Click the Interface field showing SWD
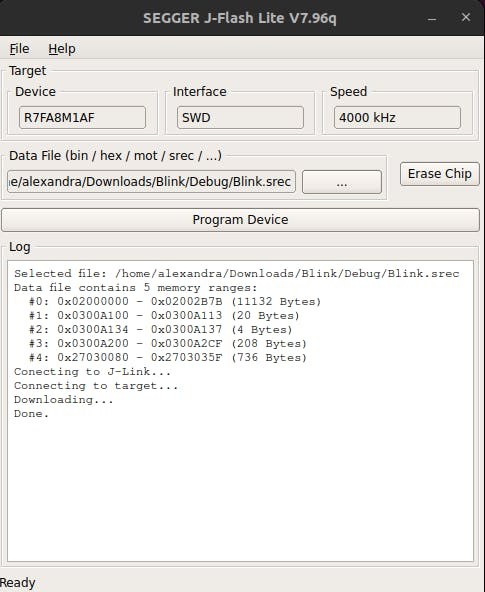Screen dimensions: 485x592 [x=240, y=117]
